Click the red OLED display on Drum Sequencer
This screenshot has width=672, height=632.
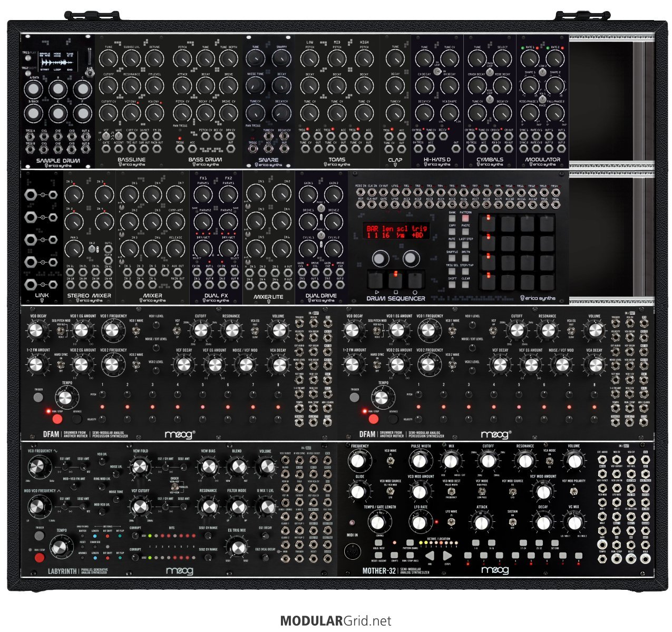point(396,230)
